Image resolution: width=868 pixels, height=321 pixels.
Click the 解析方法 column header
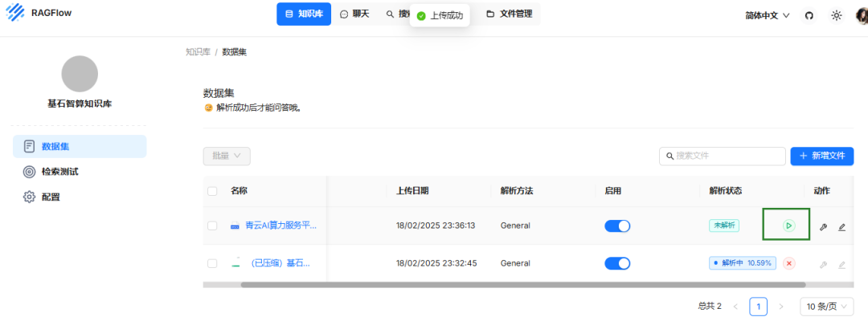tap(517, 191)
